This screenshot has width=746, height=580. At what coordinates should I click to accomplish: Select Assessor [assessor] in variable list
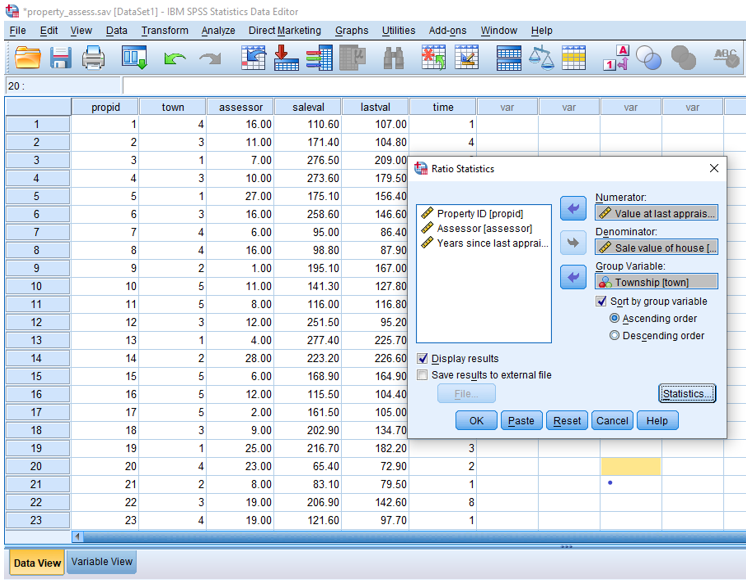click(x=484, y=228)
